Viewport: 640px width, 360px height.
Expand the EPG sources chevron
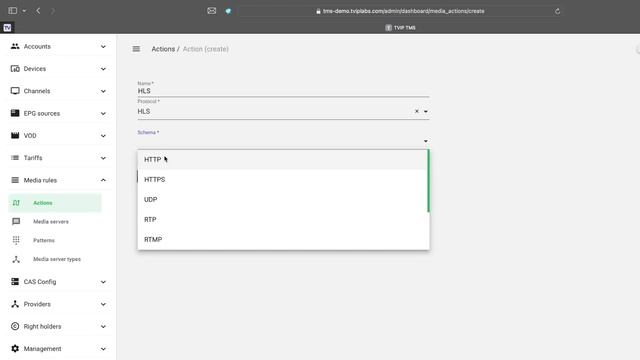[103, 113]
